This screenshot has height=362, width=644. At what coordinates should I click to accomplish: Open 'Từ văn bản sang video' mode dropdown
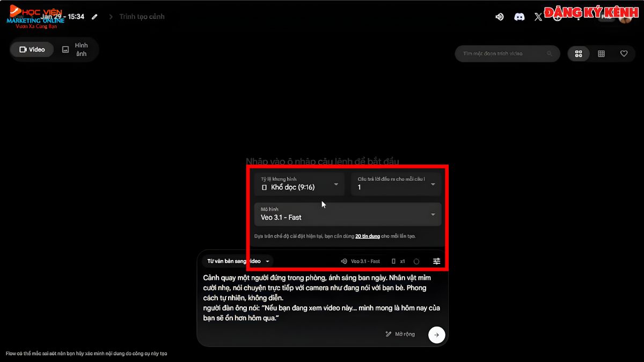click(238, 261)
